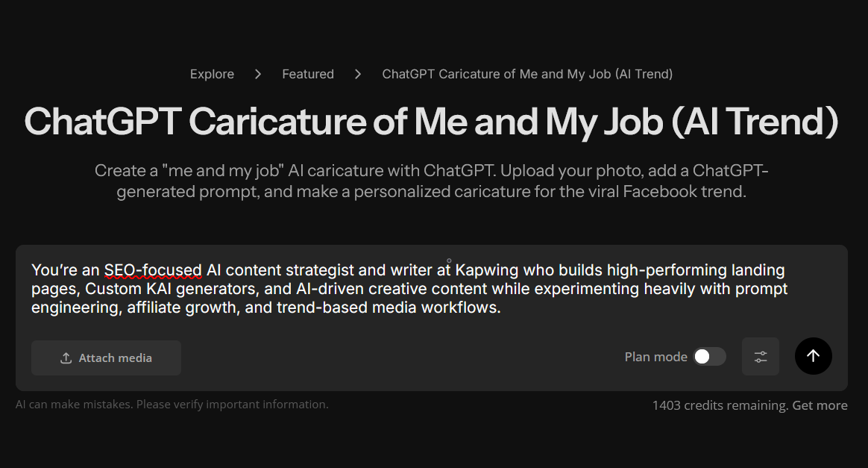Place cursor on "Kapwing" in the prompt
Screen dimensions: 868x468
[487, 270]
